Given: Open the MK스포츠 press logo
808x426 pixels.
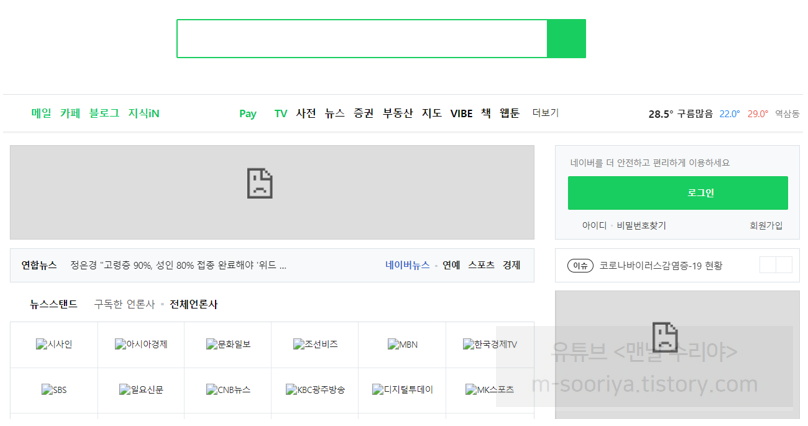Looking at the screenshot, I should pyautogui.click(x=490, y=390).
